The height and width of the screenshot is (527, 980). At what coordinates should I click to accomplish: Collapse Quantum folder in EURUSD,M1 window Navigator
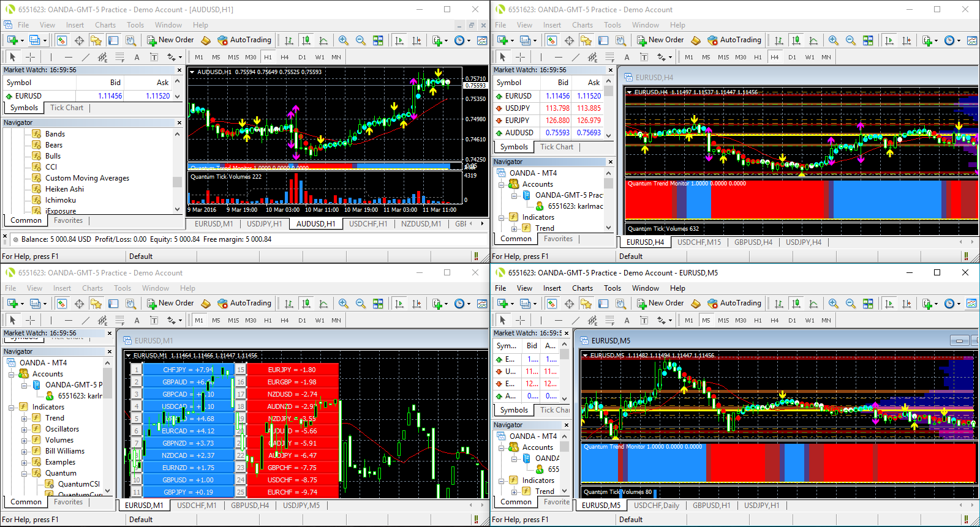[24, 473]
